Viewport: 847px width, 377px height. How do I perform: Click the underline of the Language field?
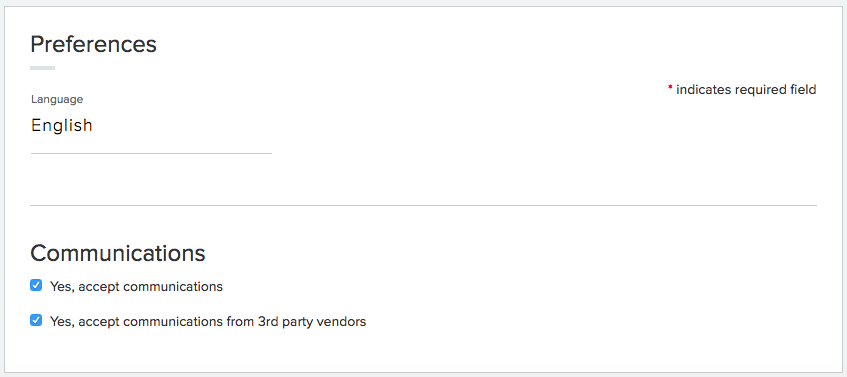point(151,153)
